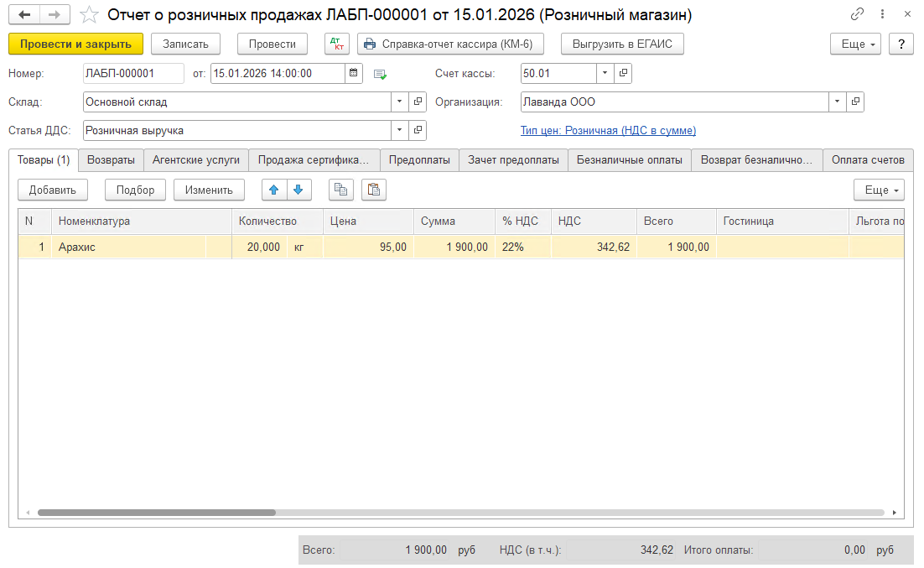This screenshot has width=924, height=568.
Task: Click Провести button
Action: pos(273,44)
